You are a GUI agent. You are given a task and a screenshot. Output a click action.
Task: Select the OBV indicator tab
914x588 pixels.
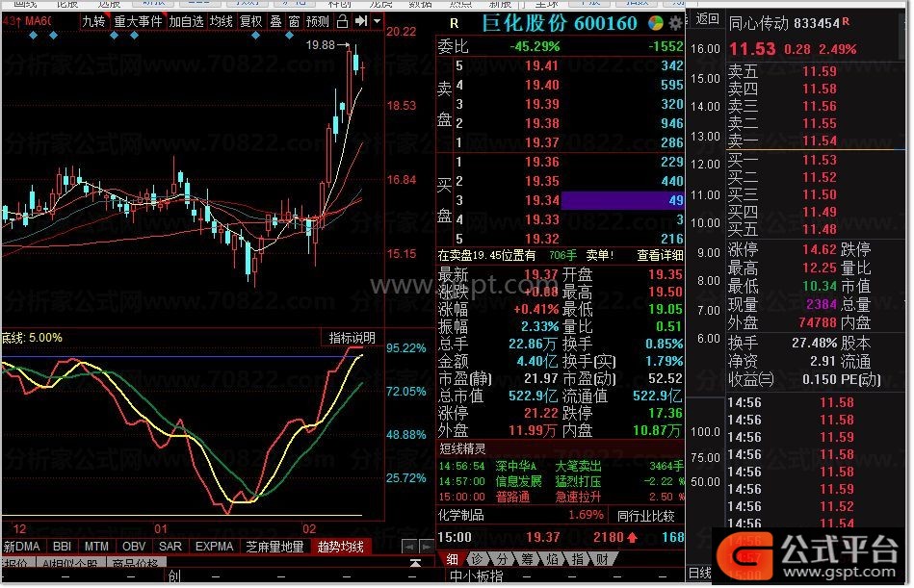pyautogui.click(x=134, y=547)
